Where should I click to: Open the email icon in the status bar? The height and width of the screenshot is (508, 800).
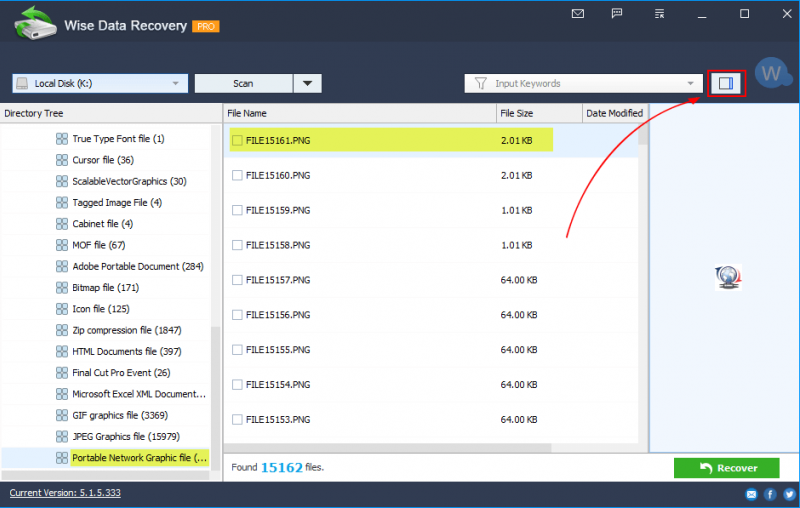tap(751, 494)
